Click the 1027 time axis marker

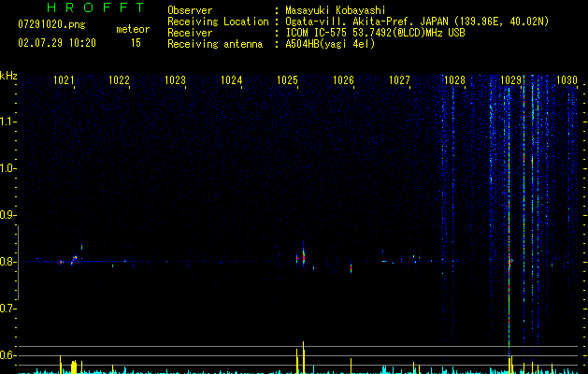[399, 80]
